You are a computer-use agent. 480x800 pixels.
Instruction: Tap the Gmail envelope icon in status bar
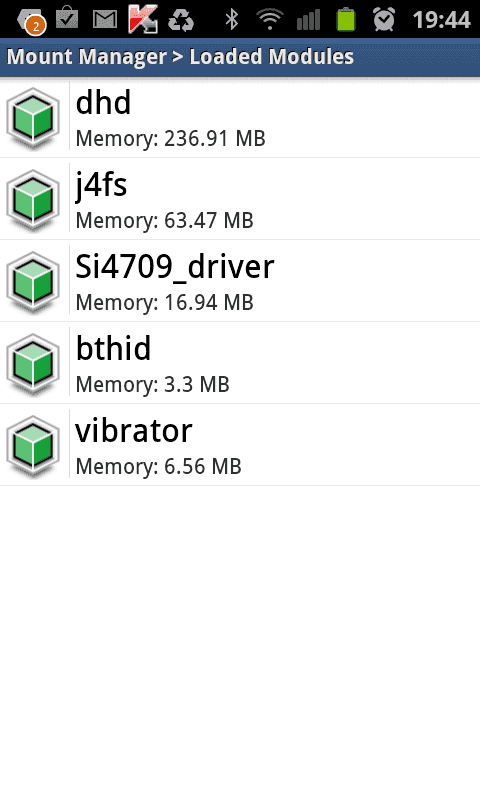click(x=105, y=19)
